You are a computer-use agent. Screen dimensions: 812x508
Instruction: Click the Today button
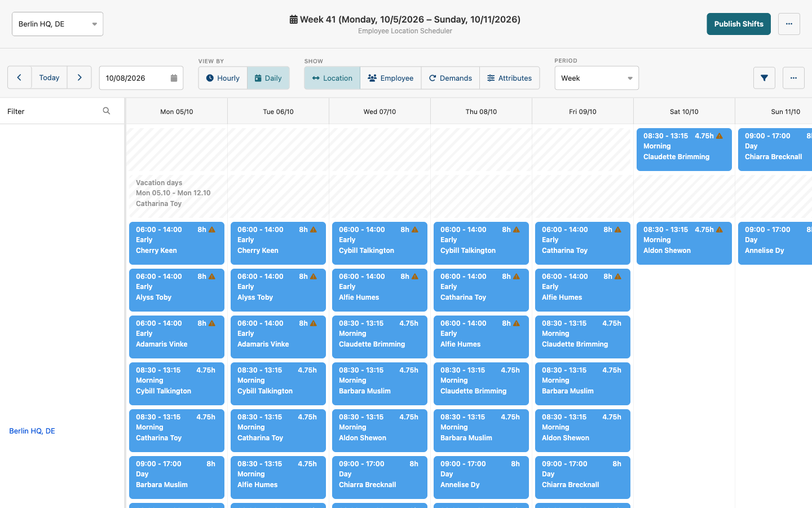[x=50, y=78]
